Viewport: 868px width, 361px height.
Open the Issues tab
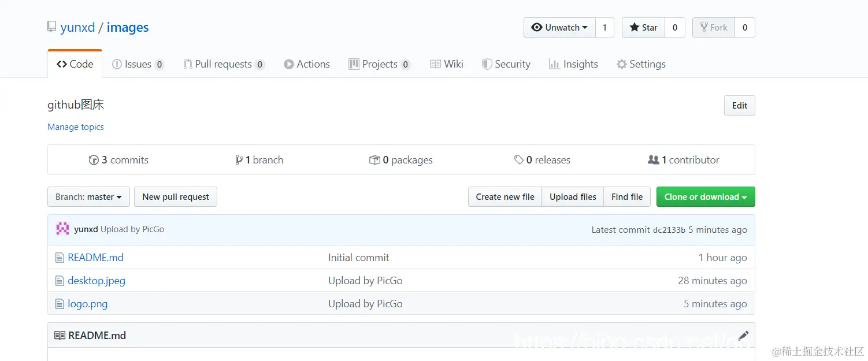(138, 64)
